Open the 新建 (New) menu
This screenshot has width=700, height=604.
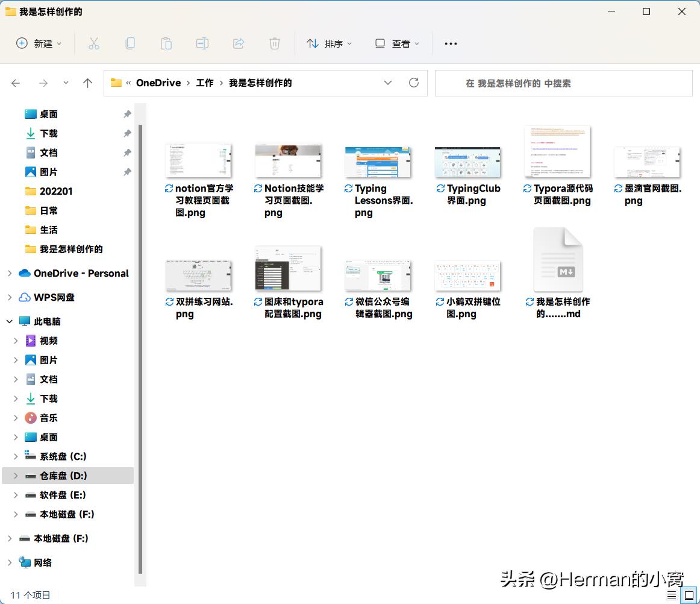pyautogui.click(x=39, y=43)
